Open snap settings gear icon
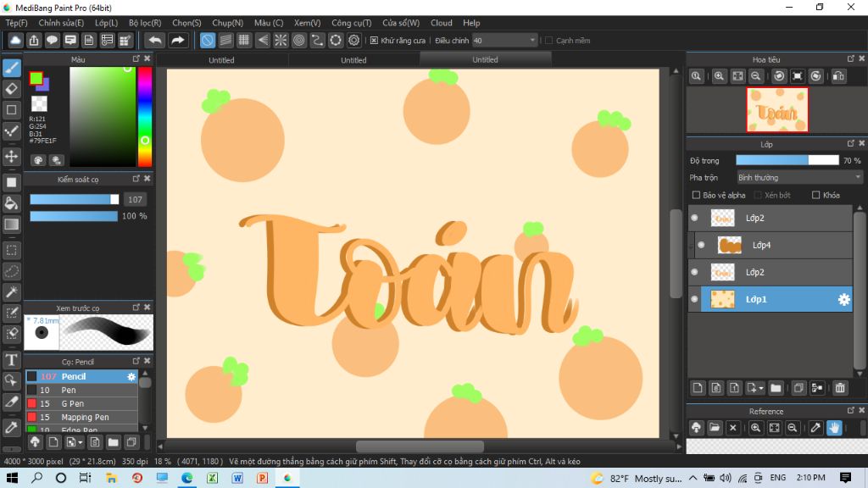The width and height of the screenshot is (868, 488). (353, 41)
